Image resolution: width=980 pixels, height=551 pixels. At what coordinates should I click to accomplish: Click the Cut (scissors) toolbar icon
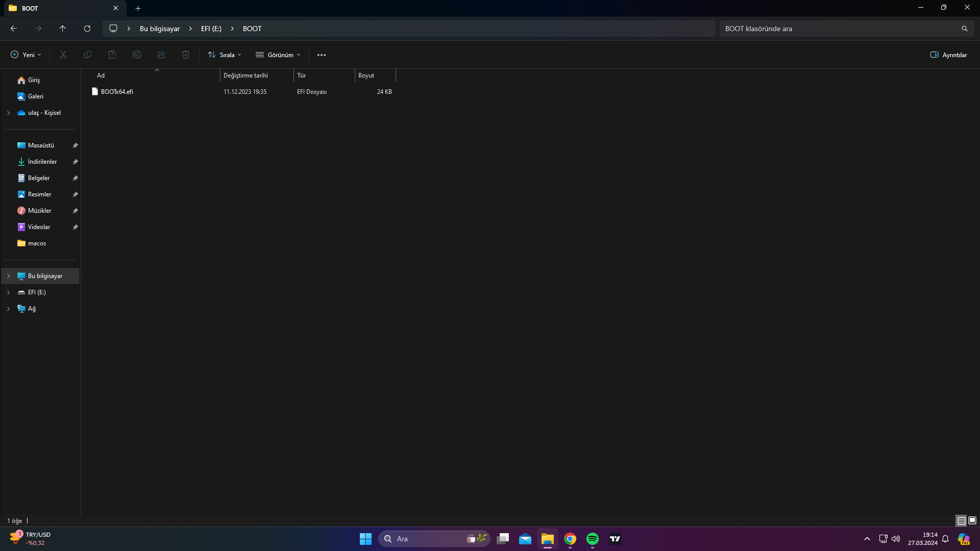pos(63,55)
